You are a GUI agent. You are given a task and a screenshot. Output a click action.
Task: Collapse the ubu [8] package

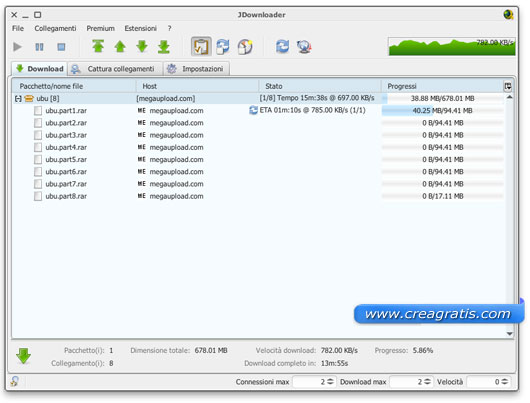(x=18, y=98)
